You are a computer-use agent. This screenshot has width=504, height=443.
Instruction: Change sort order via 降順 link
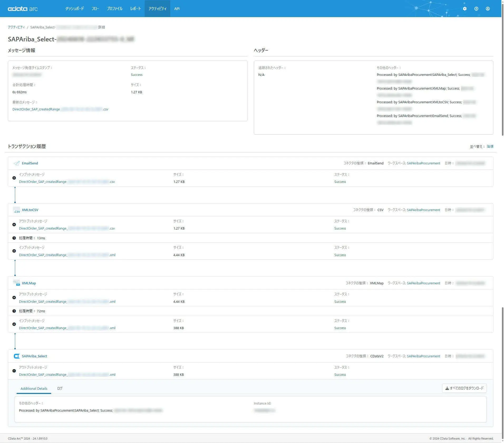point(490,147)
